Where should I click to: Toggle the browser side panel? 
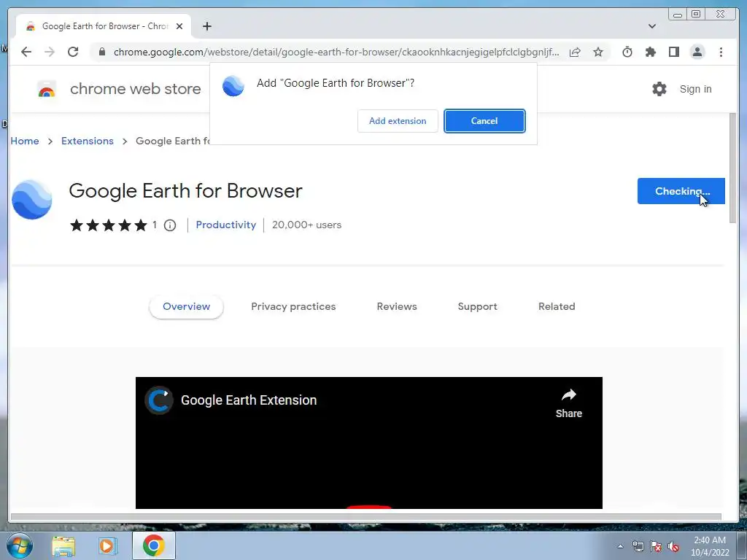(x=673, y=52)
